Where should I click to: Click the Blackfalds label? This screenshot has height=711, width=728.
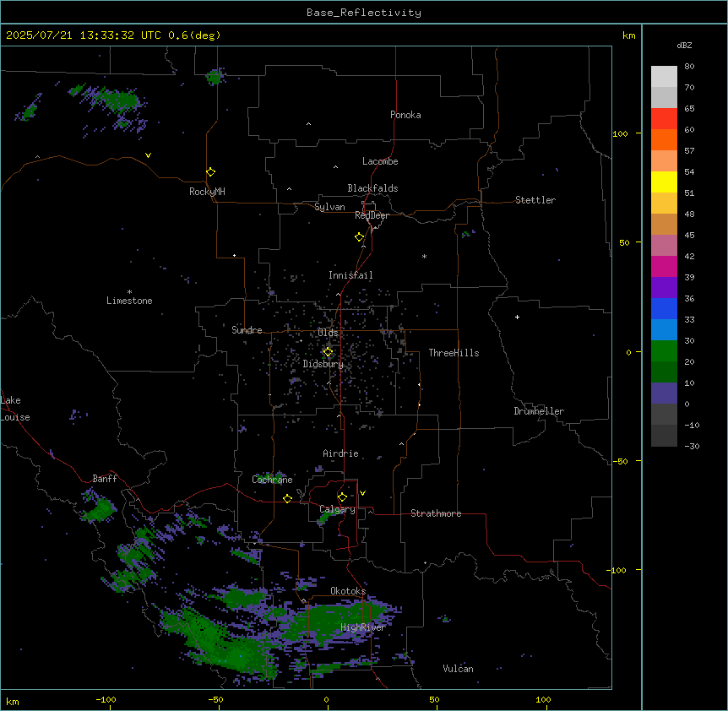tap(372, 188)
